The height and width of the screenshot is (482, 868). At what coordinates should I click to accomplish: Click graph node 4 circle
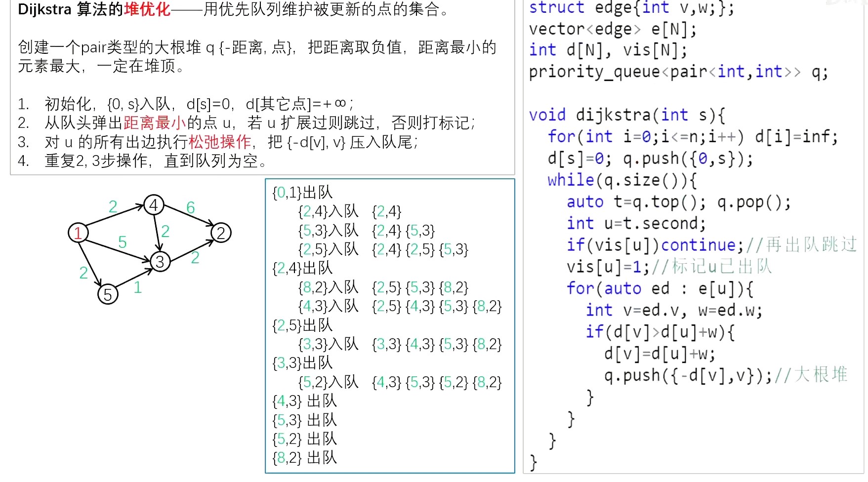154,204
